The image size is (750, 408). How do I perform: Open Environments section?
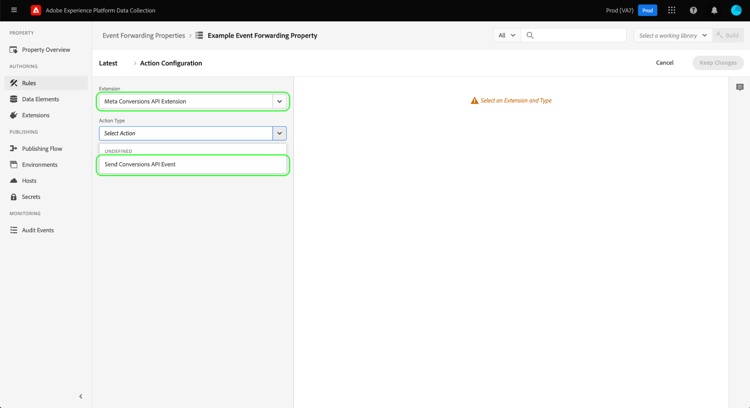40,165
